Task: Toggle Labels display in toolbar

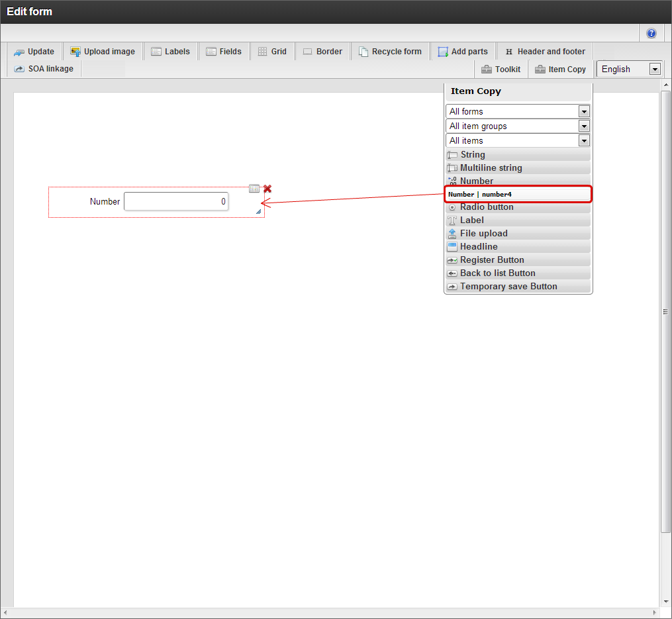Action: pos(171,52)
